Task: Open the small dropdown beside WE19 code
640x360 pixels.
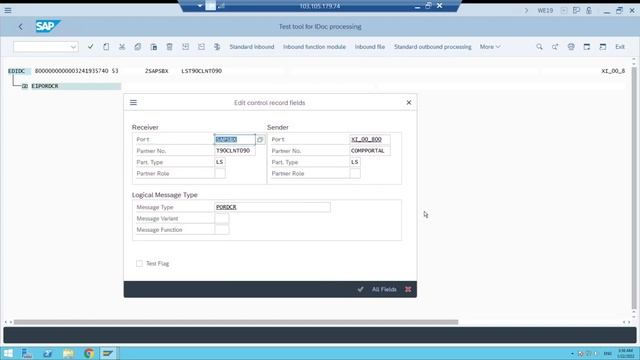Action: pyautogui.click(x=564, y=10)
